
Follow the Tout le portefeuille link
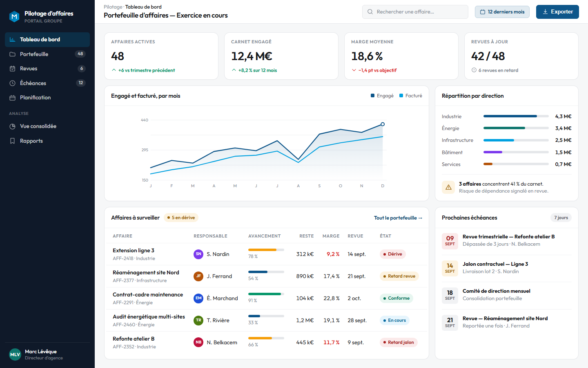click(x=398, y=218)
